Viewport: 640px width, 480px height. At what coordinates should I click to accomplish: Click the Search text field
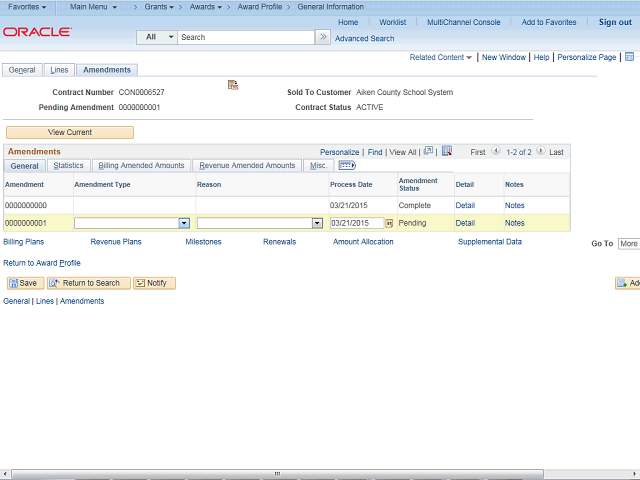(246, 37)
